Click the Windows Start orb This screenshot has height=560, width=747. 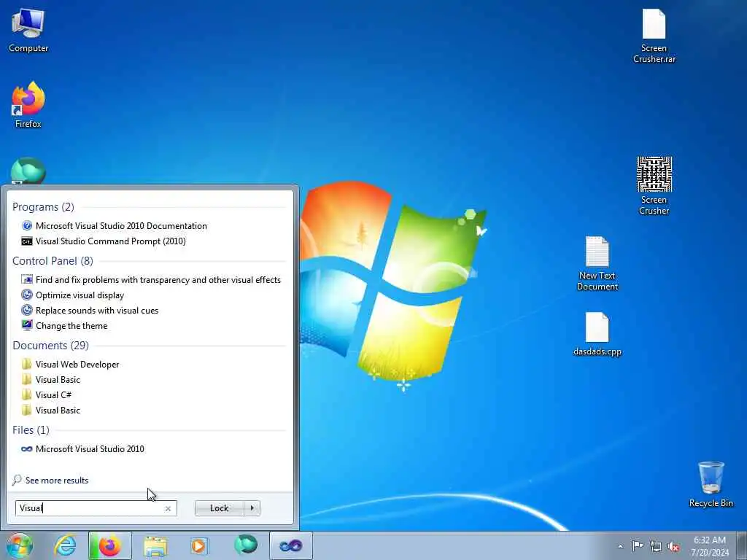[x=20, y=545]
